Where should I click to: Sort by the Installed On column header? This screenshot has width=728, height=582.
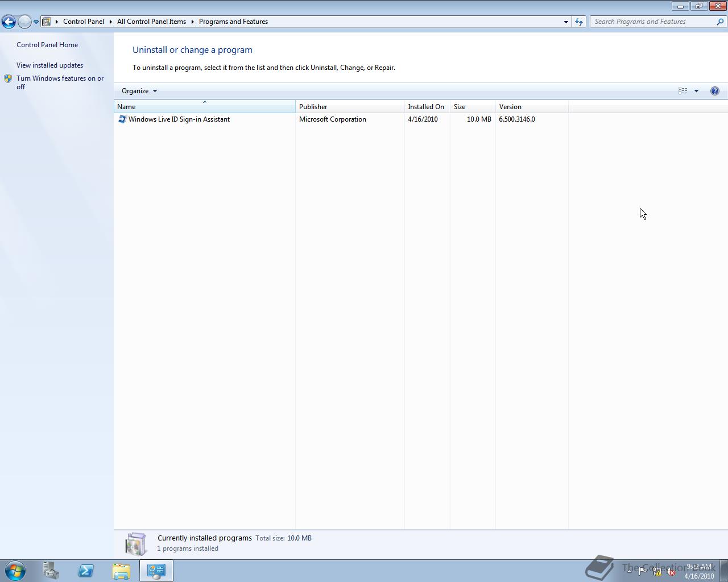pyautogui.click(x=427, y=107)
